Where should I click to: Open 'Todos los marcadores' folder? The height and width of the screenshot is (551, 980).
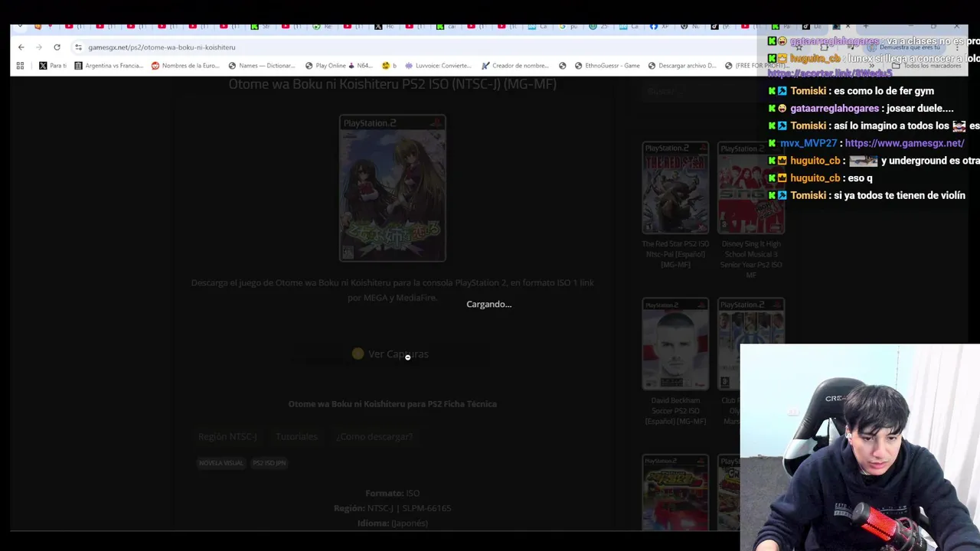[927, 66]
